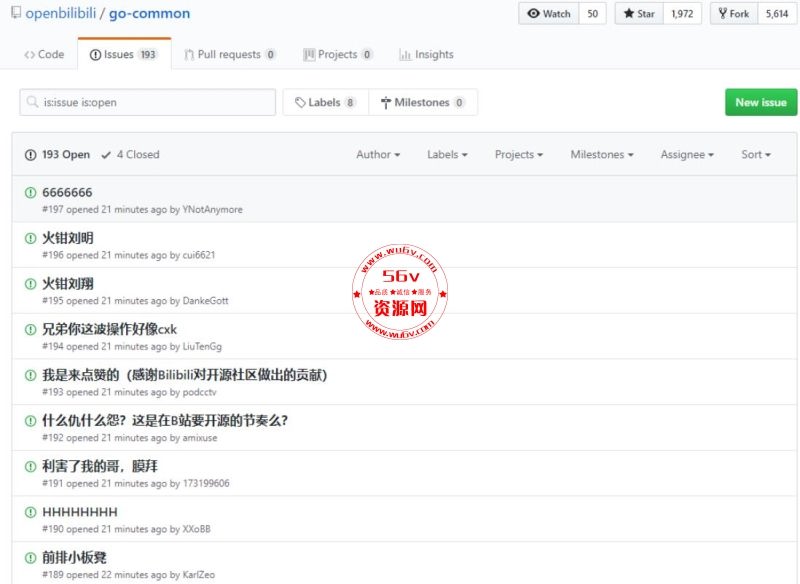Expand the Assignee filter dropdown
The width and height of the screenshot is (800, 584).
click(x=687, y=155)
